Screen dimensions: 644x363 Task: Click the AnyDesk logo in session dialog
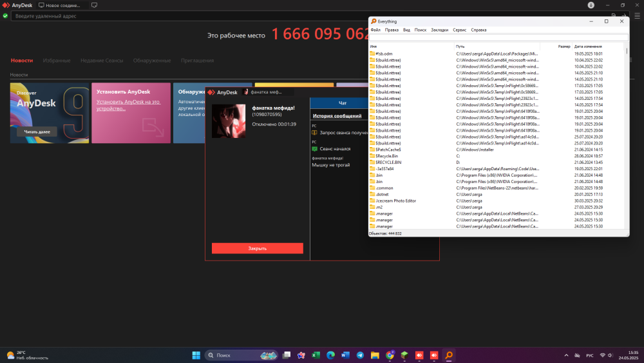coord(211,92)
